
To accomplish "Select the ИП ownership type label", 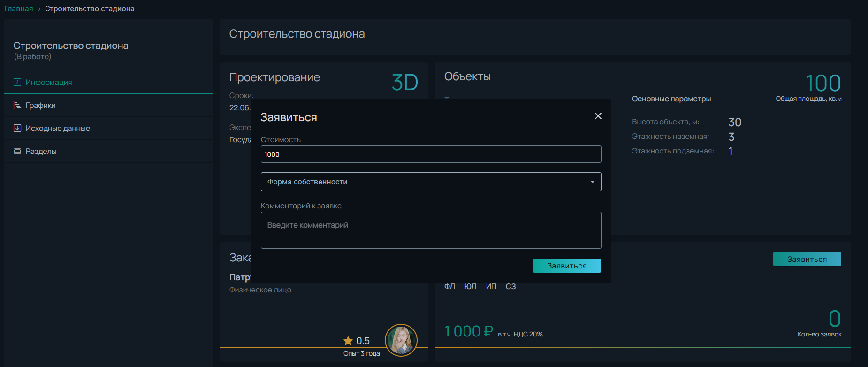I will [x=491, y=286].
